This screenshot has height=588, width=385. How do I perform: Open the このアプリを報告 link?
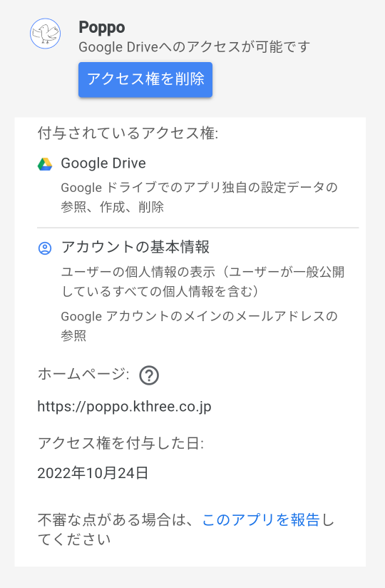[x=261, y=519]
